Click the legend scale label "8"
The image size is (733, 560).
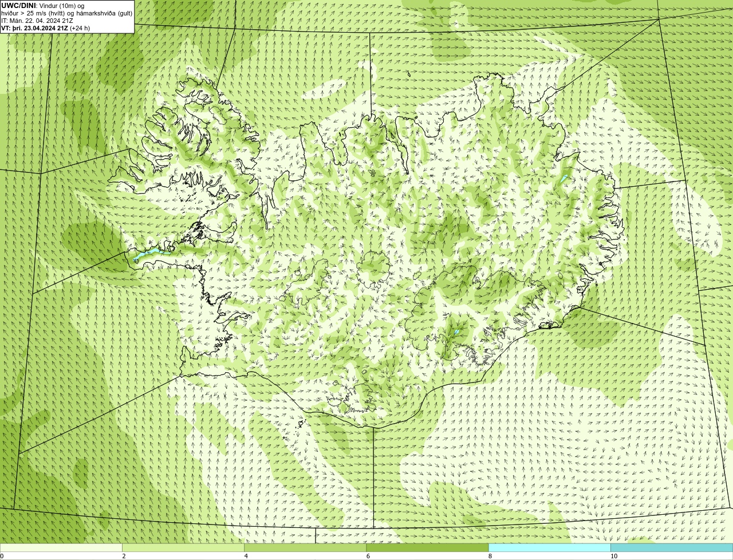coord(490,556)
